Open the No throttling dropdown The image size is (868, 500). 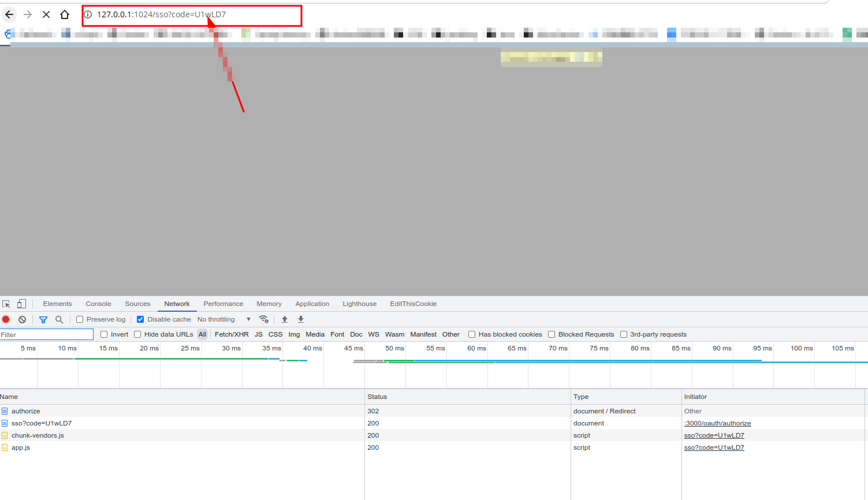(x=224, y=319)
